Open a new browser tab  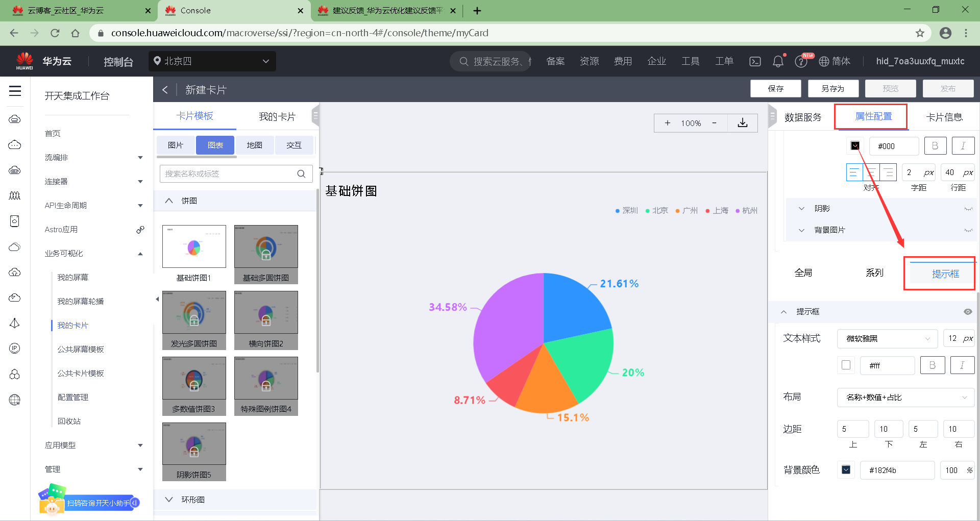click(477, 11)
